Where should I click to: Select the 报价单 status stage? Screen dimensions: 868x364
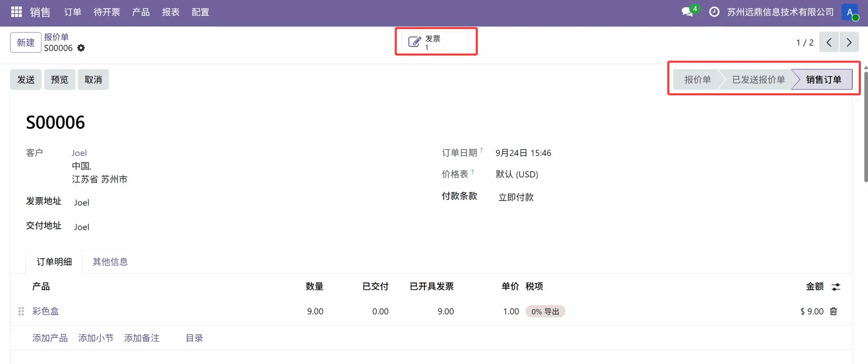pos(697,80)
